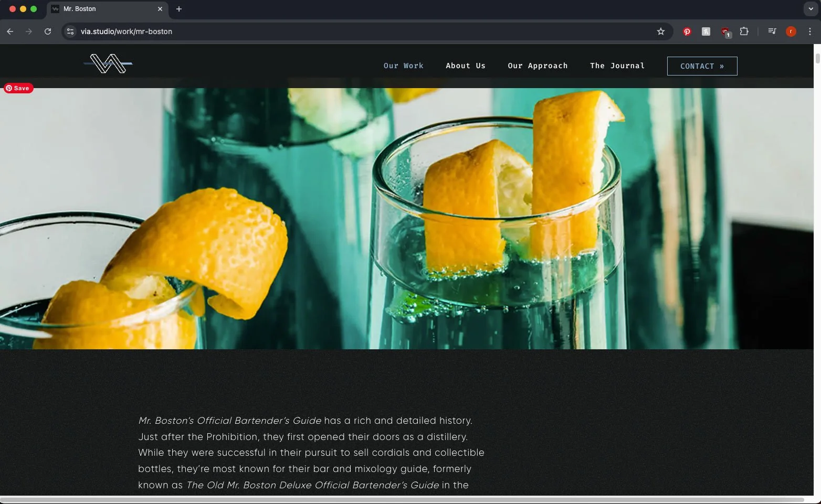
Task: Open the Our Work nav item
Action: (403, 66)
